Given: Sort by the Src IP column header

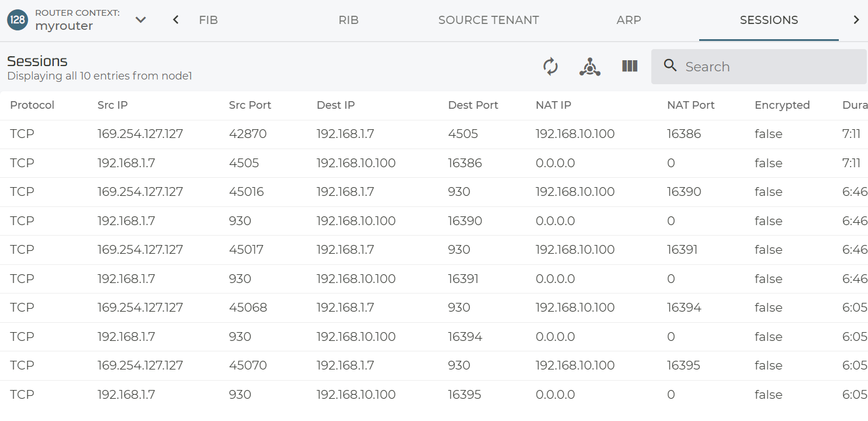Looking at the screenshot, I should 112,105.
